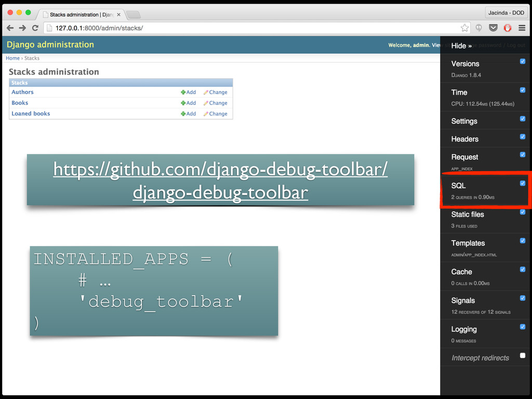Reload the page with the refresh icon
Screen dimensions: 532x399
coord(35,28)
